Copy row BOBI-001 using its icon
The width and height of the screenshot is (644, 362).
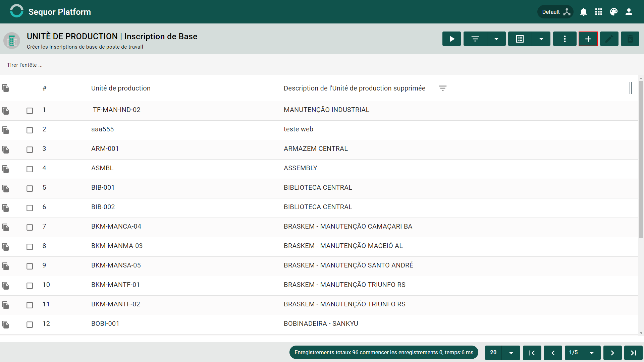[5, 324]
